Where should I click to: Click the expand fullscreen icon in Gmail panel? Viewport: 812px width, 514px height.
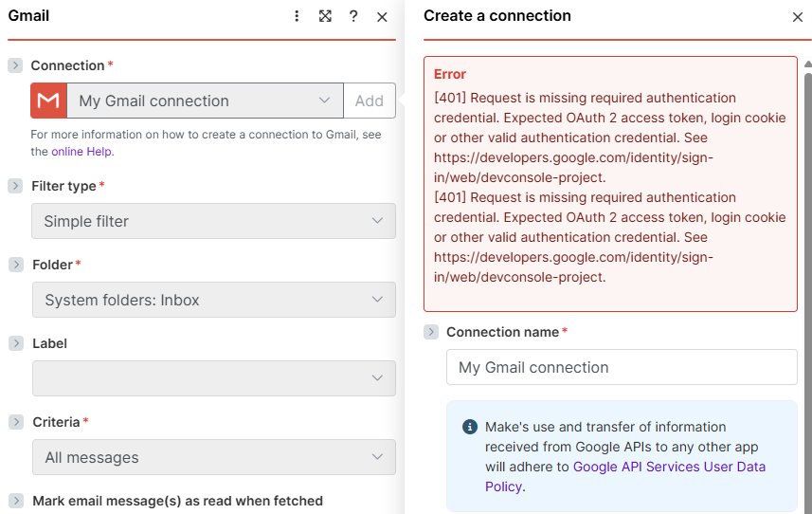coord(325,16)
